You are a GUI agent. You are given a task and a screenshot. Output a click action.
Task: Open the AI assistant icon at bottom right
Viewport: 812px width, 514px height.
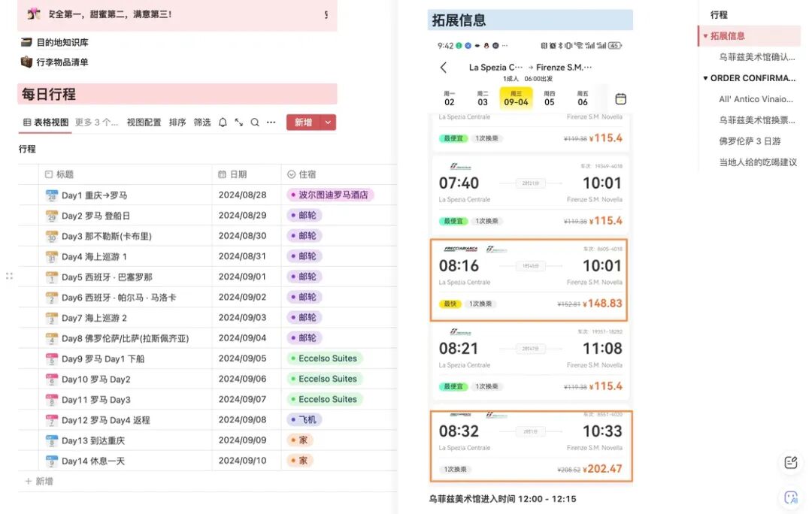click(x=791, y=497)
